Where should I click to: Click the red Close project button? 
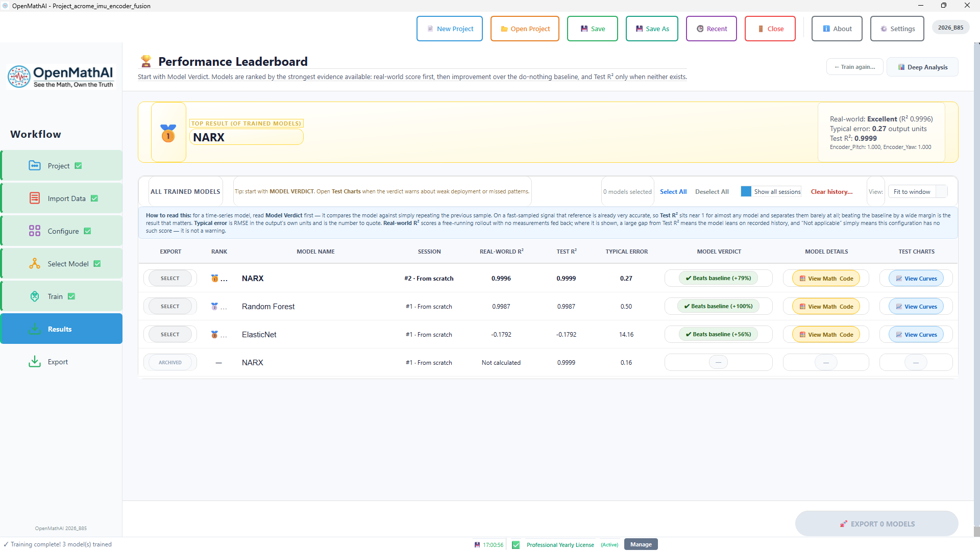pos(770,29)
